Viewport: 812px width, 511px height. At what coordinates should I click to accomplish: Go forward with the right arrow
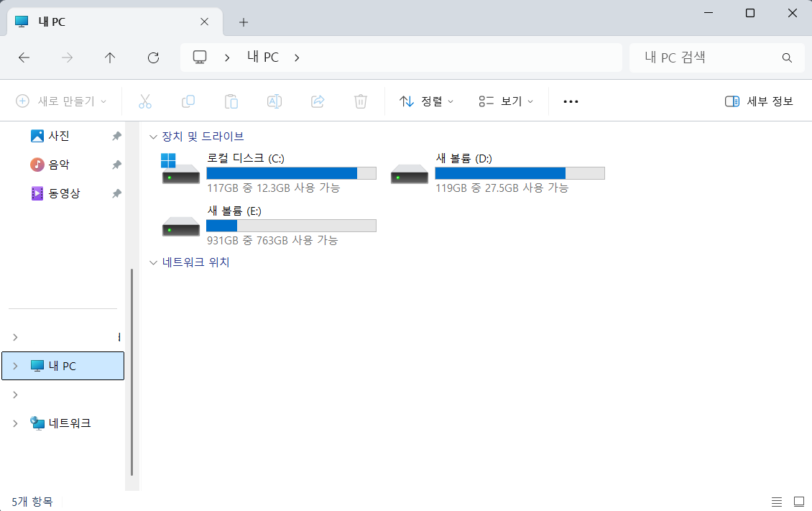coord(67,57)
